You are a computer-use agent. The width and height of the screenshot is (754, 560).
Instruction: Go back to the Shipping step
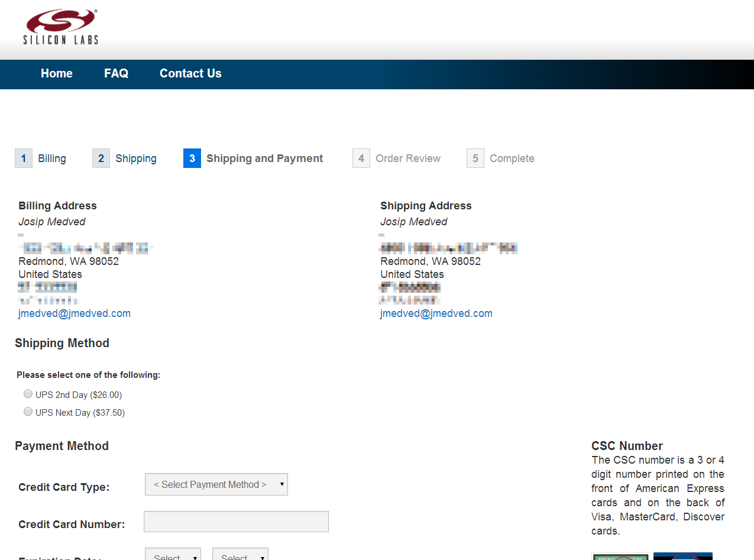click(136, 158)
